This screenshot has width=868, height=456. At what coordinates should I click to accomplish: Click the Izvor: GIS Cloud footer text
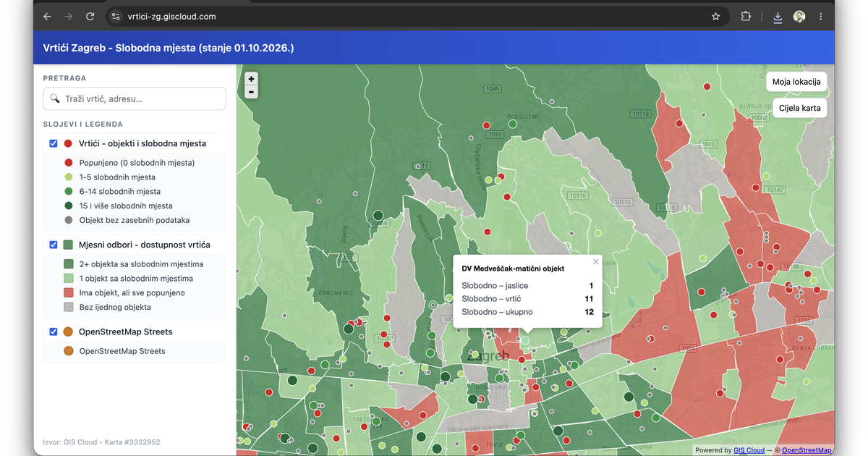pyautogui.click(x=101, y=442)
